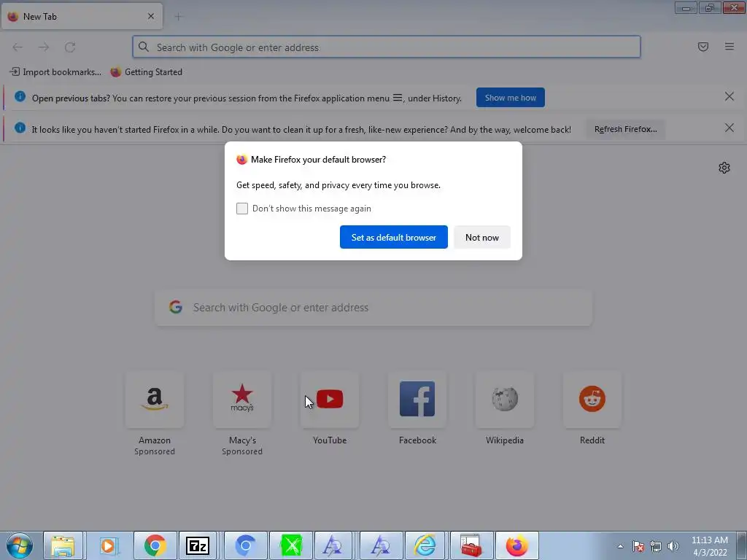Close the New Tab tab
The image size is (747, 560).
point(151,16)
